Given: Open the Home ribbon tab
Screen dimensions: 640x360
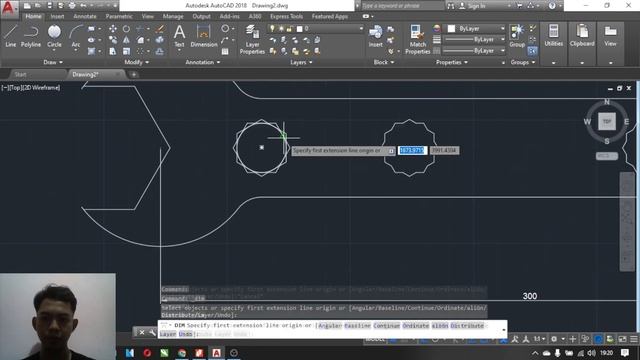Looking at the screenshot, I should [x=33, y=16].
